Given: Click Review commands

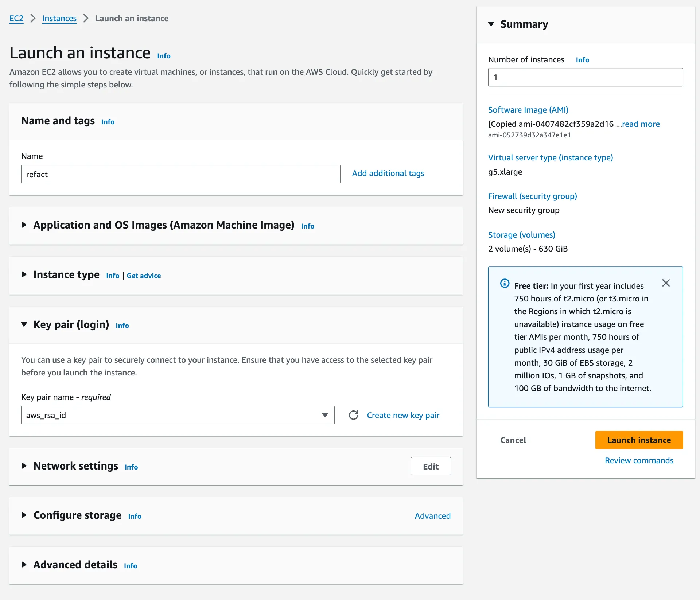Looking at the screenshot, I should 639,460.
